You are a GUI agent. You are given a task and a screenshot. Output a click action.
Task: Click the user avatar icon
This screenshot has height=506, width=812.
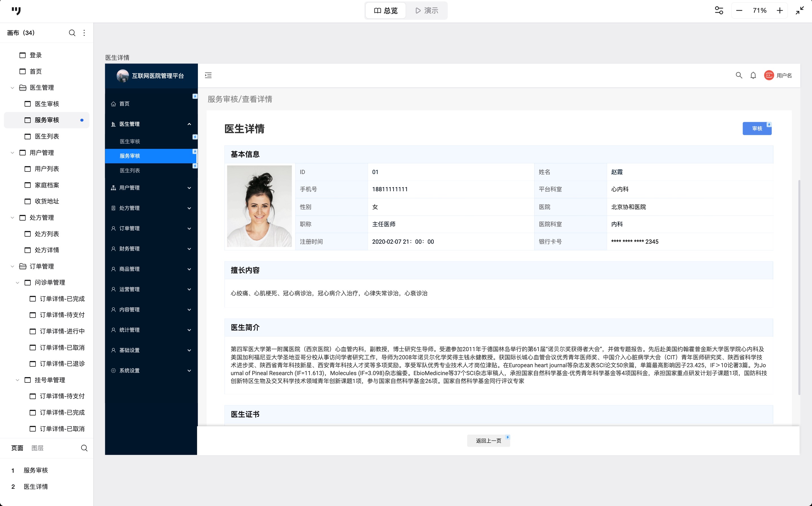(769, 75)
